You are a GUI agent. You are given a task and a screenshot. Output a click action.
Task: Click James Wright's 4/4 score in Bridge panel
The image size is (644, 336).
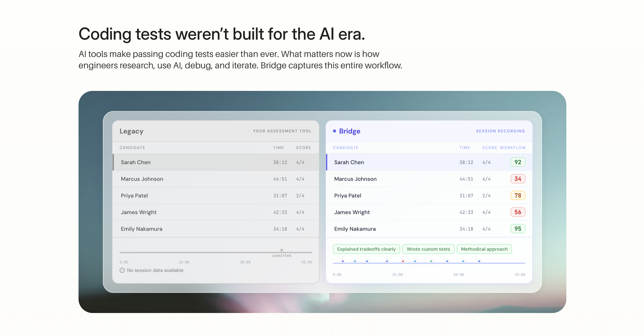click(x=486, y=212)
